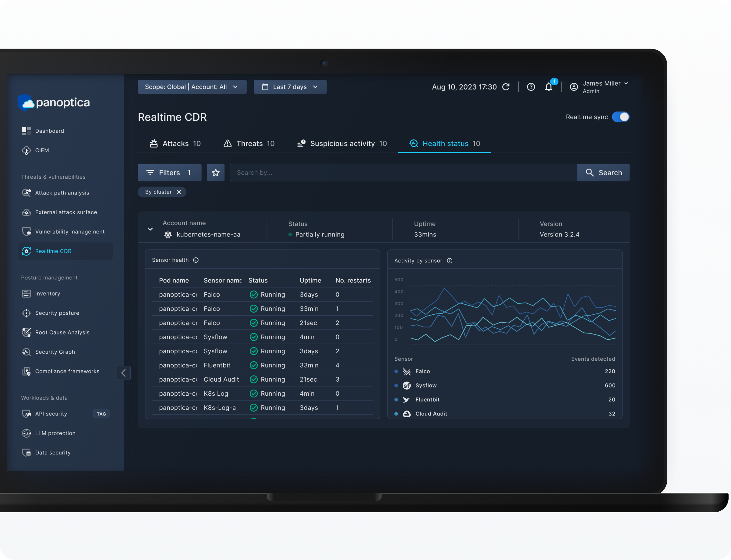The height and width of the screenshot is (560, 731).
Task: Click the Kubernetes wheel icon beside kubernetes-name-aa
Action: point(168,235)
